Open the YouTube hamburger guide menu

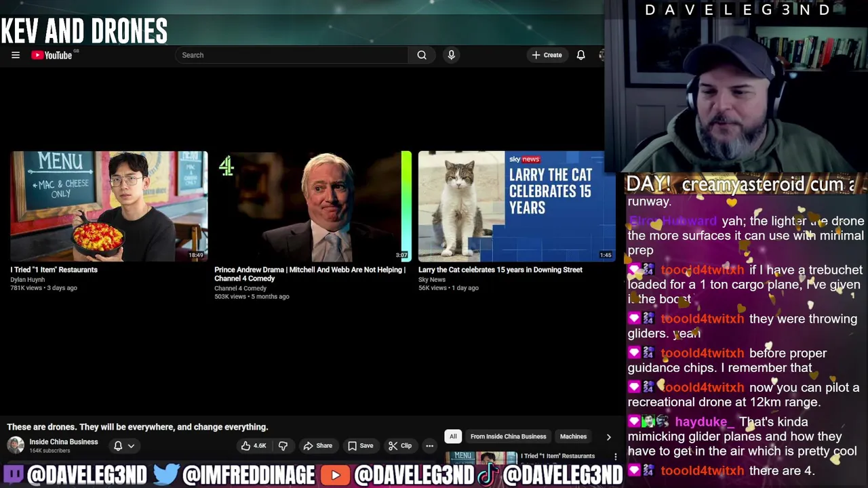click(x=16, y=55)
